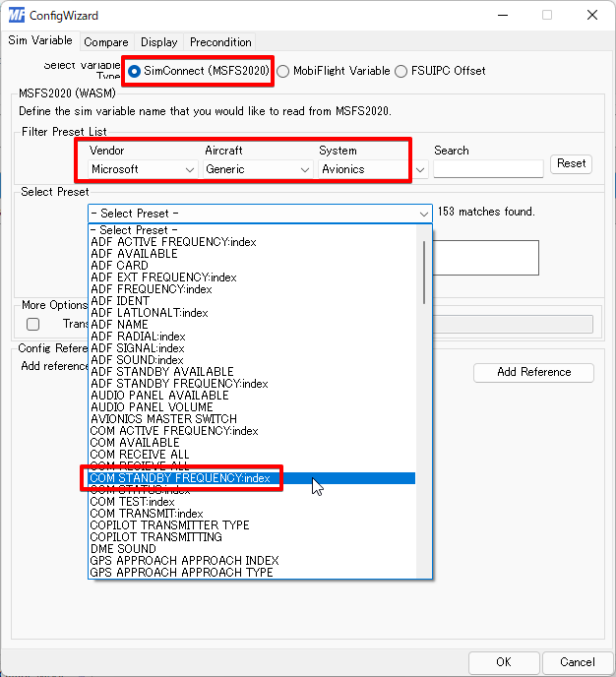
Task: Confirm with the OK button
Action: pos(504,662)
